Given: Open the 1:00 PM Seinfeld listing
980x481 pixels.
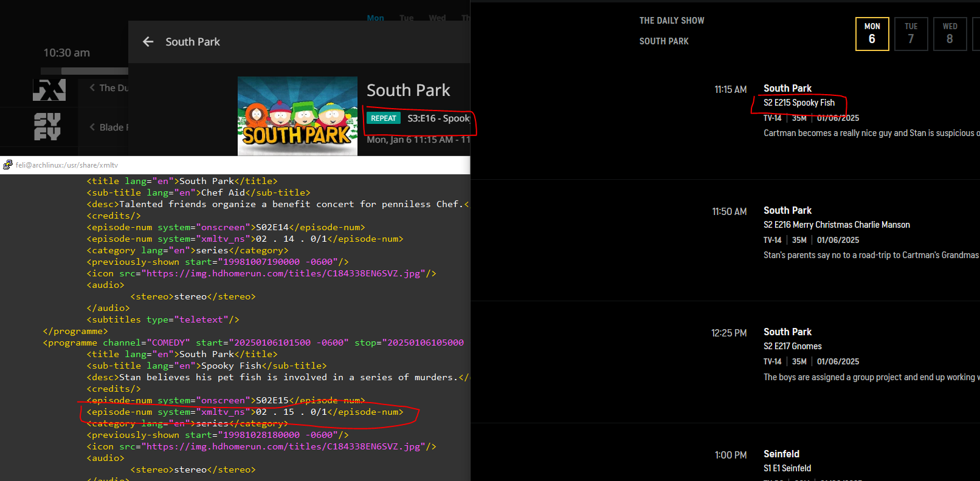Looking at the screenshot, I should point(781,454).
